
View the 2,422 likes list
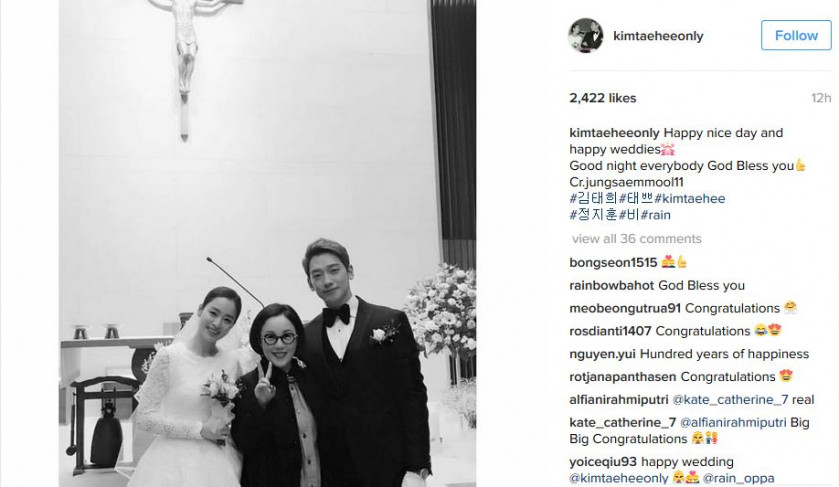602,98
